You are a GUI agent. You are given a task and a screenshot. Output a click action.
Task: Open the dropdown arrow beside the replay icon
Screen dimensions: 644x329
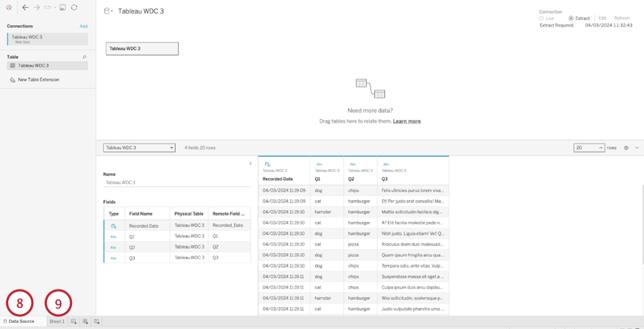point(55,8)
